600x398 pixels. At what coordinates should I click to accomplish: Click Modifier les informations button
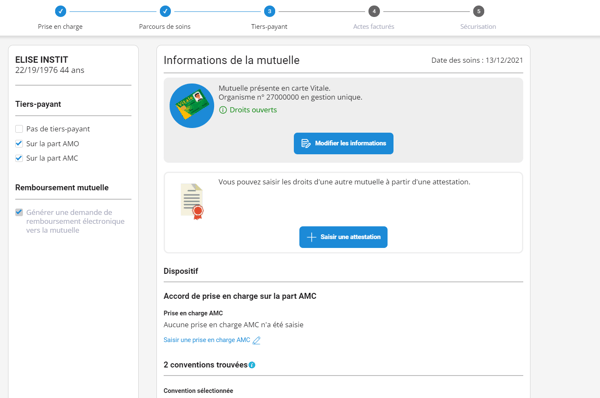tap(343, 144)
